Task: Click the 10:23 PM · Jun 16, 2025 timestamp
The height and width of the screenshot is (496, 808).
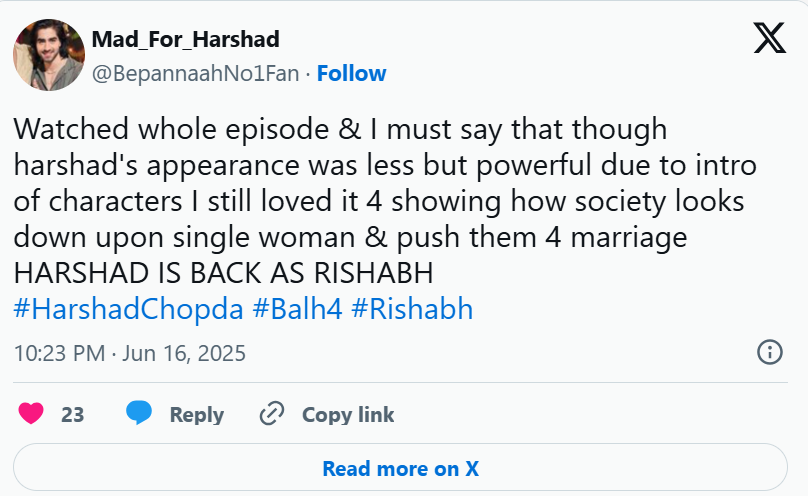Action: click(x=129, y=353)
